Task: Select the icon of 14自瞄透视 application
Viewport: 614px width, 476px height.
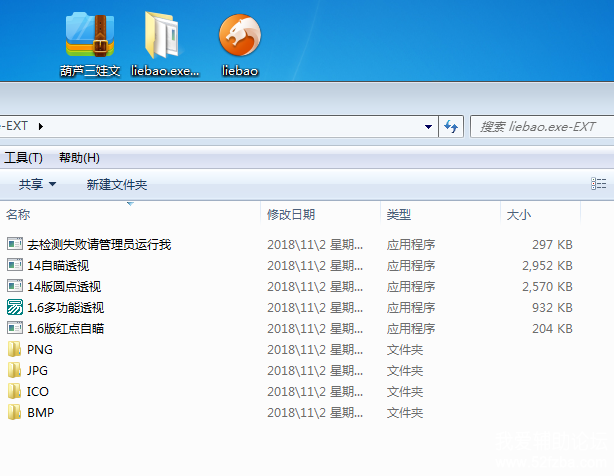Action: pyautogui.click(x=15, y=265)
